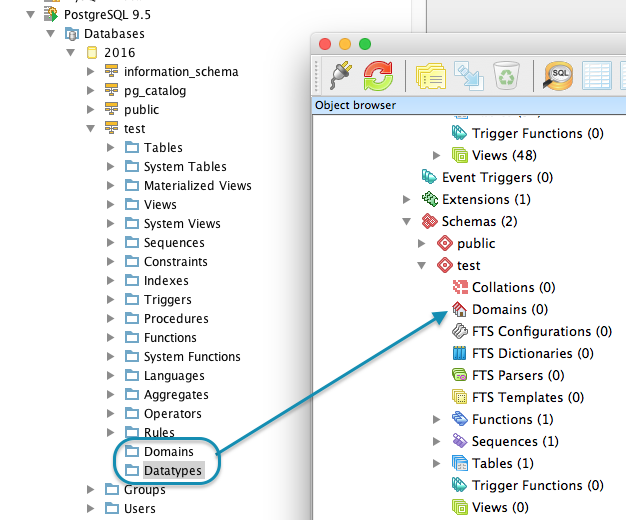Viewport: 626px width, 520px height.
Task: Select the Procedures folder
Action: point(176,318)
